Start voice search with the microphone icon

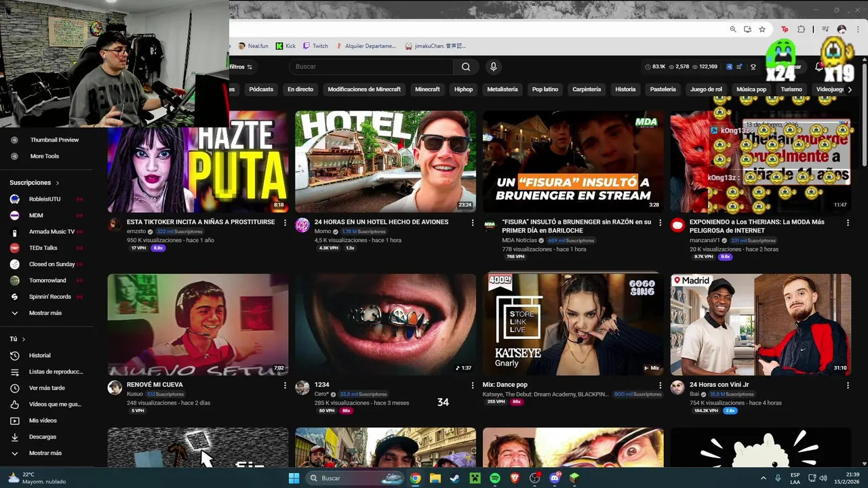click(x=493, y=66)
